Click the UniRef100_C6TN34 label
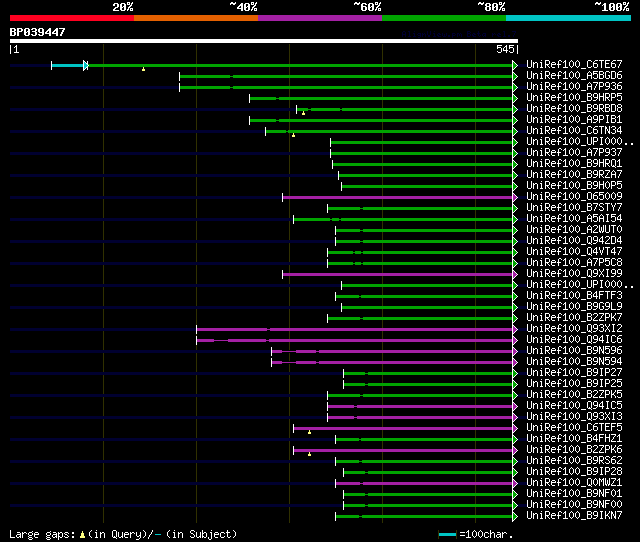The width and height of the screenshot is (640, 542). click(x=574, y=131)
